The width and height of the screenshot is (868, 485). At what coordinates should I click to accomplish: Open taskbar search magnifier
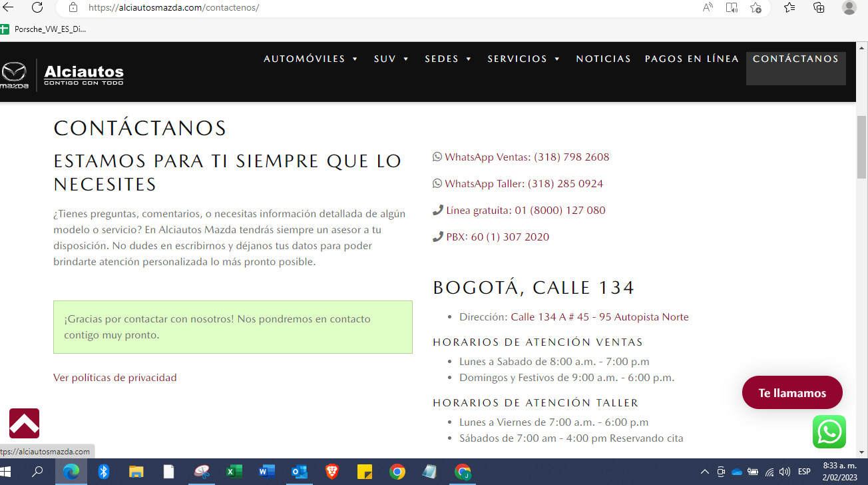(x=37, y=472)
